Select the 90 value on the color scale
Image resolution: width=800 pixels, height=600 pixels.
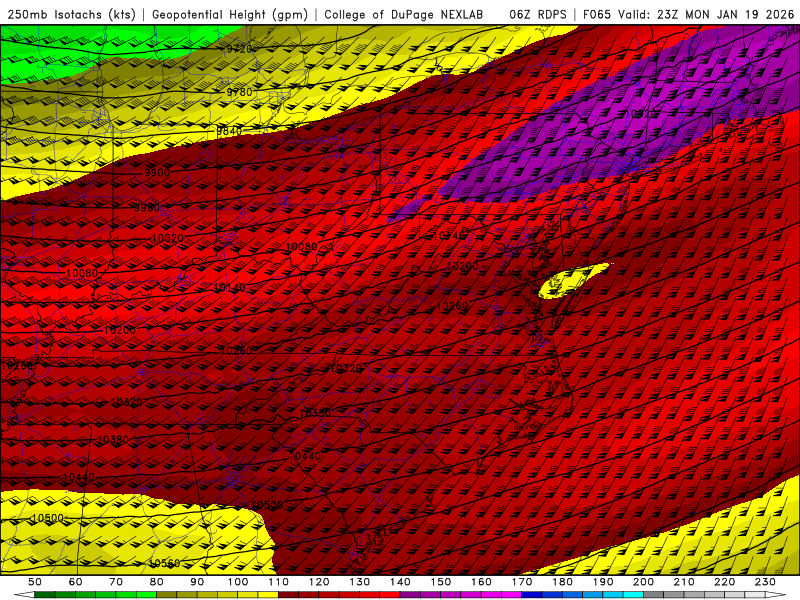[x=197, y=582]
